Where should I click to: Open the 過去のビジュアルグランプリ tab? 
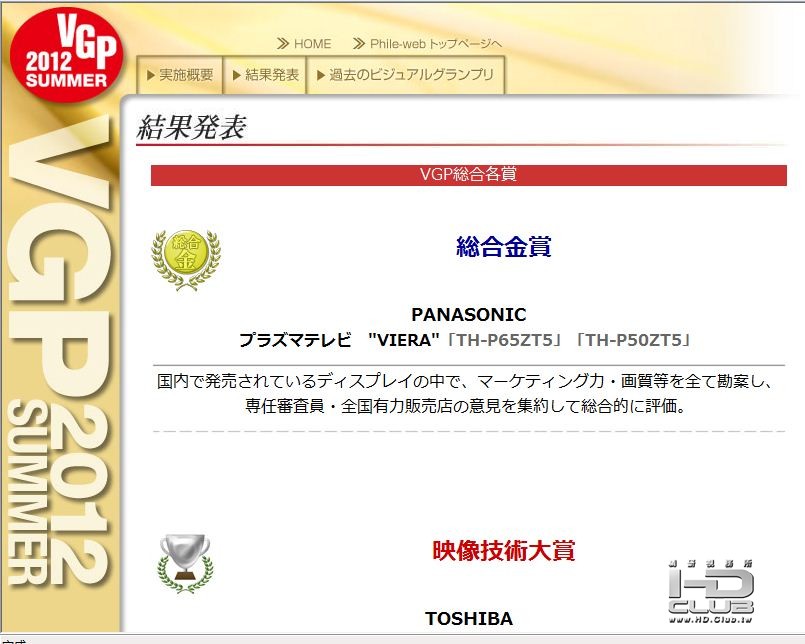(x=406, y=75)
